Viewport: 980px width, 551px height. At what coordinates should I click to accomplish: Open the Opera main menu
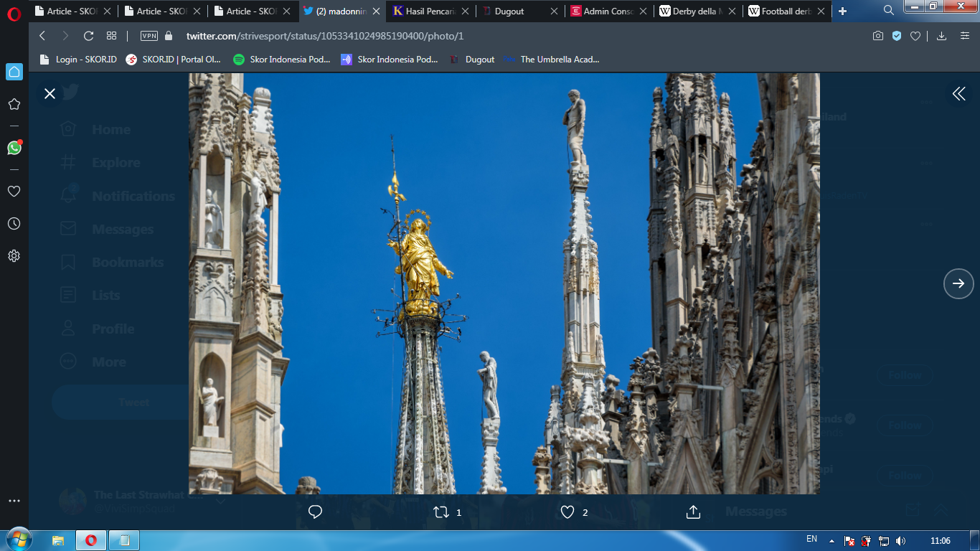[x=14, y=13]
